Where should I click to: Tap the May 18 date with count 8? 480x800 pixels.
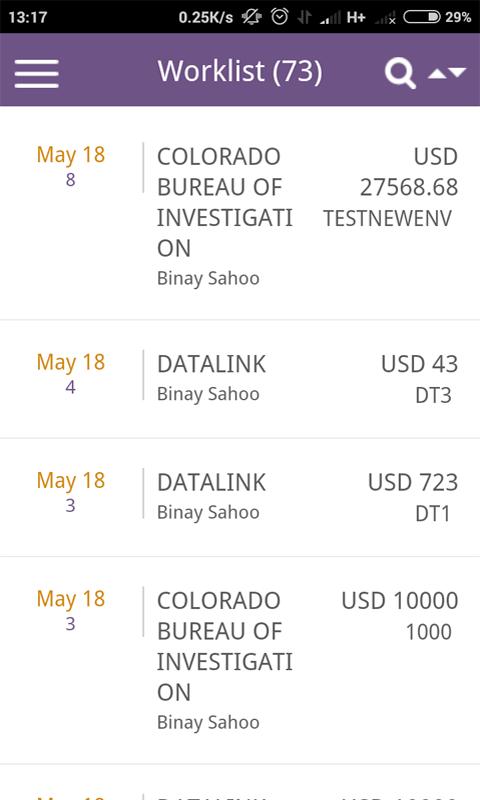71,165
